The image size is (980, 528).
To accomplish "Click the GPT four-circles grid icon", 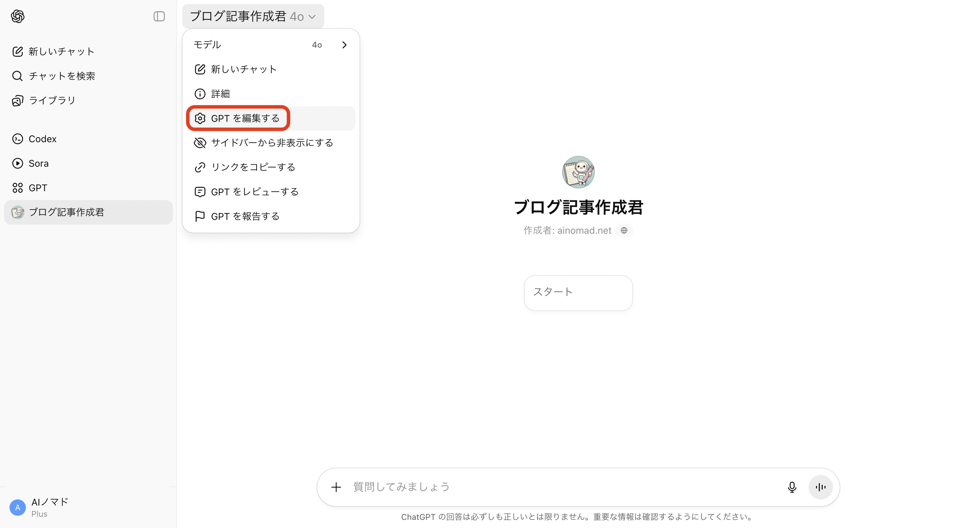I will click(x=17, y=188).
